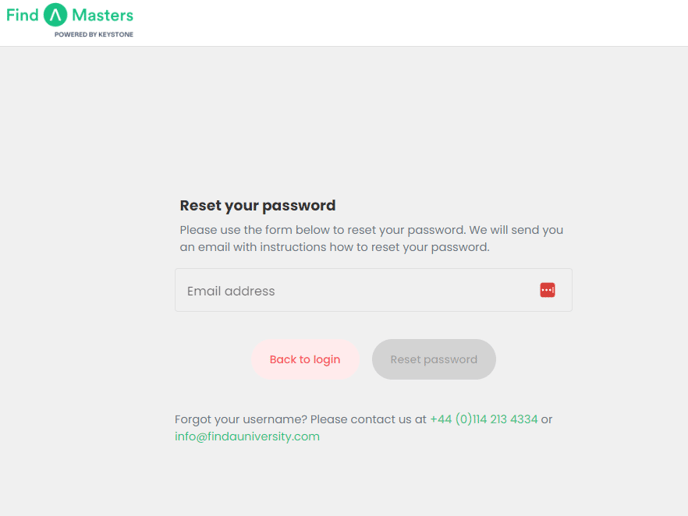Select the "Reset your password" heading
This screenshot has width=688, height=516.
(258, 205)
